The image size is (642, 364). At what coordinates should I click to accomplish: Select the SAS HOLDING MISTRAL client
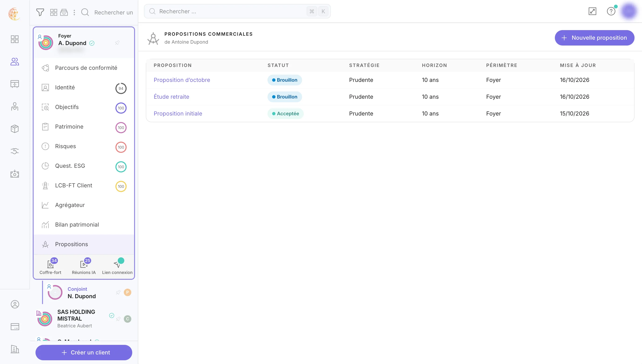click(x=84, y=319)
